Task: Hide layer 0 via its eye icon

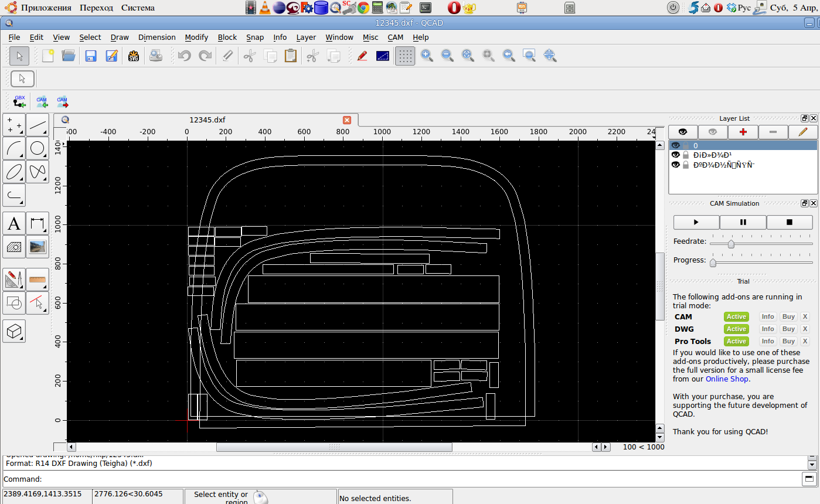Action: (676, 145)
